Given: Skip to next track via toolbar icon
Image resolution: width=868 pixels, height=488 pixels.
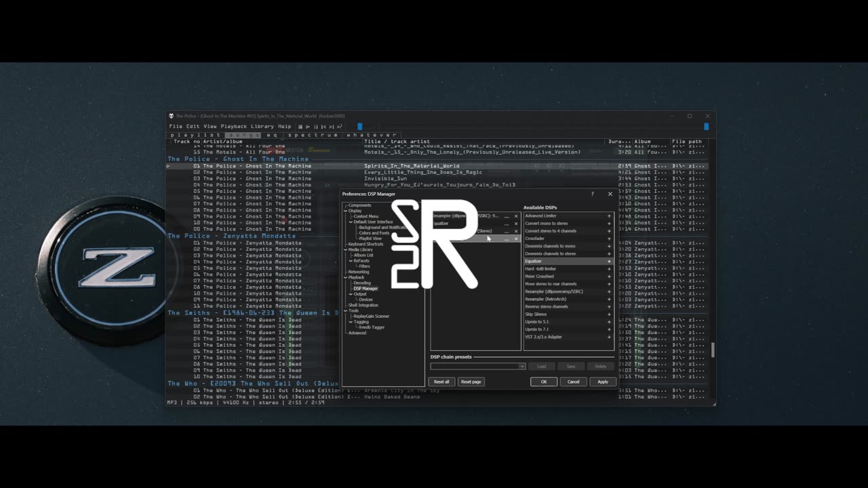Looking at the screenshot, I should point(331,127).
